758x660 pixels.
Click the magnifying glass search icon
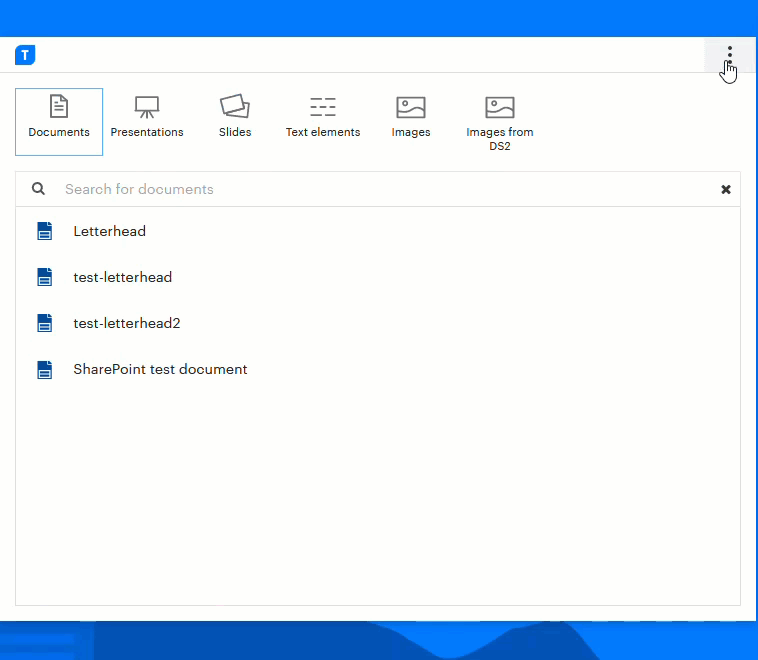[x=39, y=189]
